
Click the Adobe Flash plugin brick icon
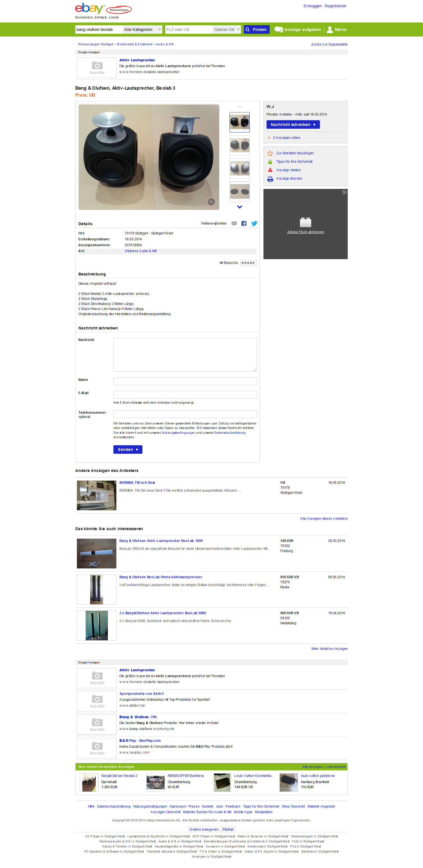pos(306,222)
